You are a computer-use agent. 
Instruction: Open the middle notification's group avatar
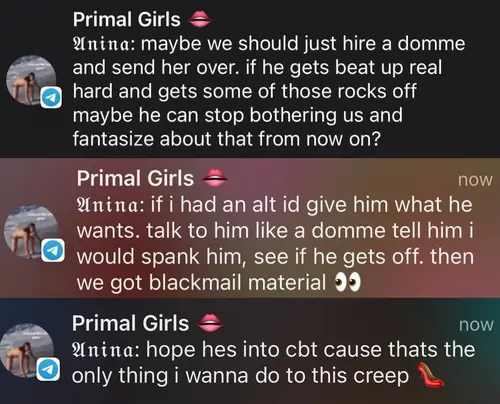pos(31,232)
